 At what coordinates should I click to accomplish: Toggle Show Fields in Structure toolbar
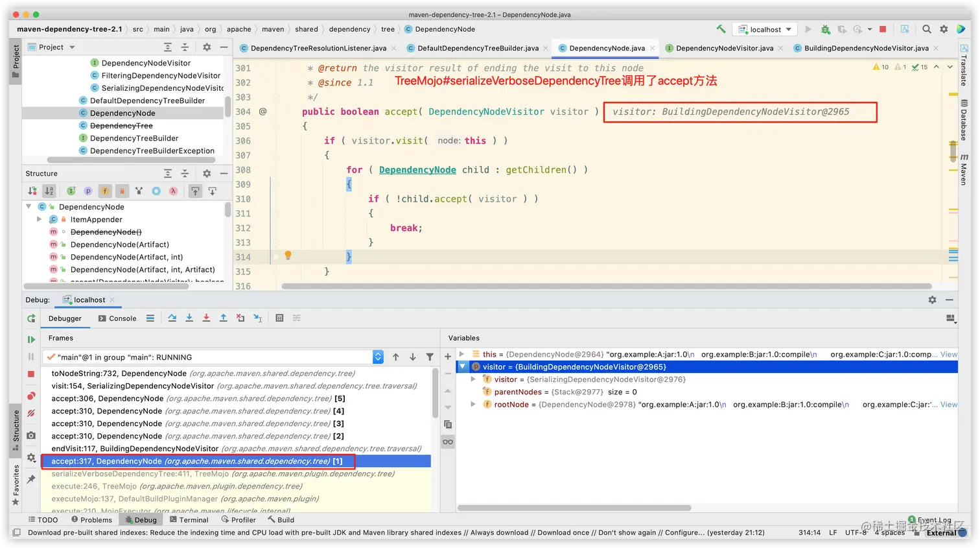pyautogui.click(x=105, y=191)
